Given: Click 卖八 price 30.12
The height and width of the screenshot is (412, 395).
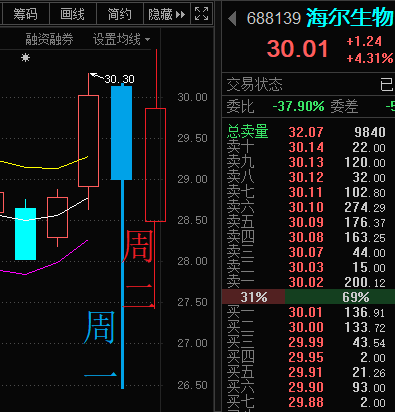Looking at the screenshot, I should pos(306,177).
